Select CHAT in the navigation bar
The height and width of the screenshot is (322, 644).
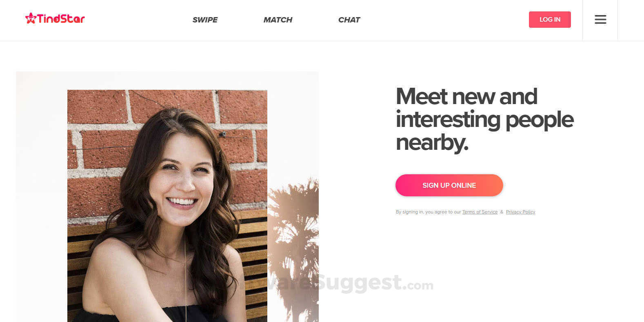(x=349, y=20)
